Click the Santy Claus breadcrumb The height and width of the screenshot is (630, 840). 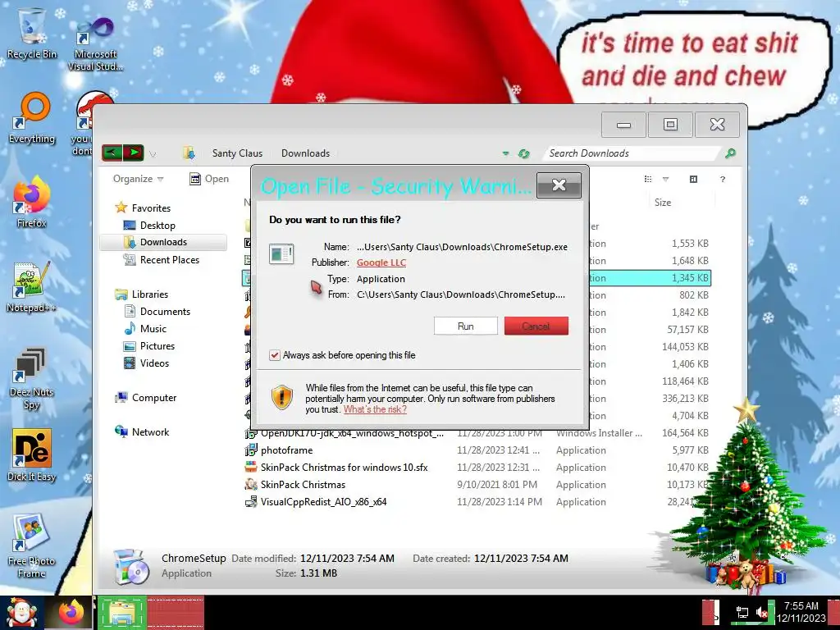[x=237, y=153]
